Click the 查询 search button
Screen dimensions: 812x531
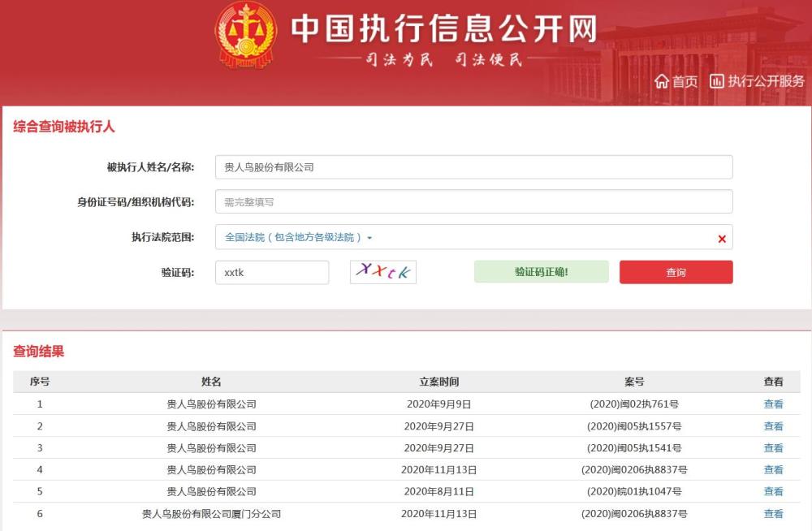coord(676,272)
